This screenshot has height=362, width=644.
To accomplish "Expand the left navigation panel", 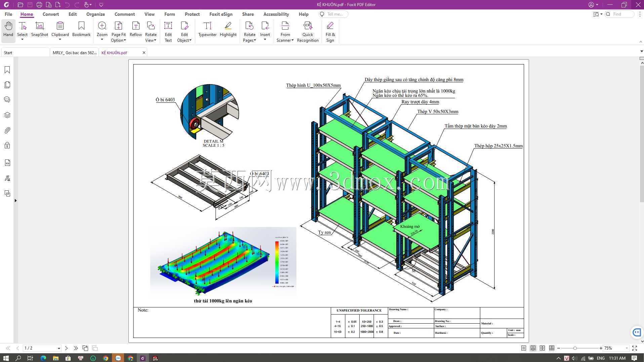I will click(15, 201).
